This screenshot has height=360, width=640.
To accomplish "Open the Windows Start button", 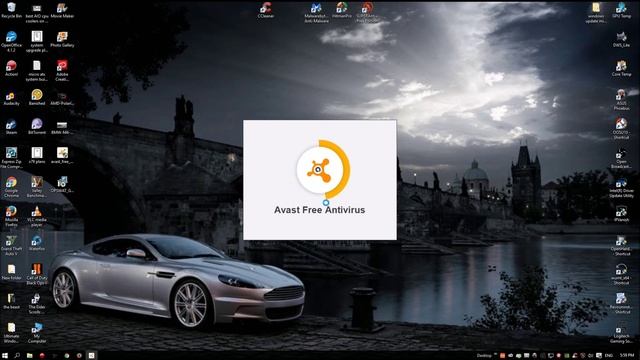I will [5, 356].
